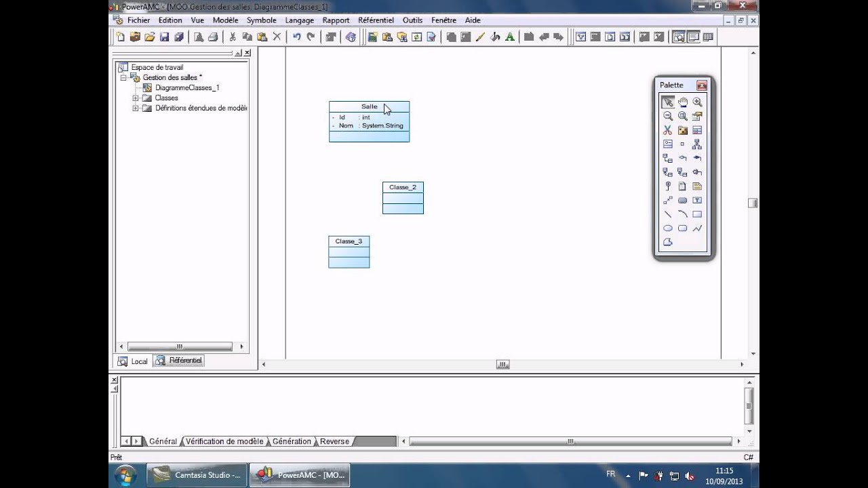Viewport: 868px width, 488px height.
Task: Switch to the Général output tab
Action: pyautogui.click(x=162, y=441)
